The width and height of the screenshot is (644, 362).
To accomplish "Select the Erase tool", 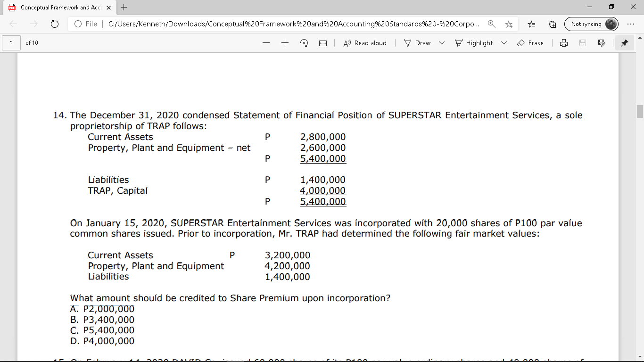I will click(530, 43).
